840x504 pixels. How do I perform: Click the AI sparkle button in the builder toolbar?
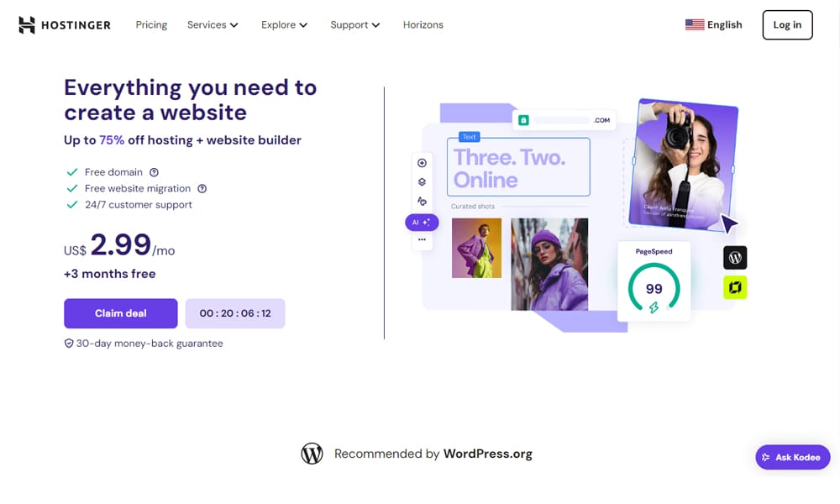[422, 223]
